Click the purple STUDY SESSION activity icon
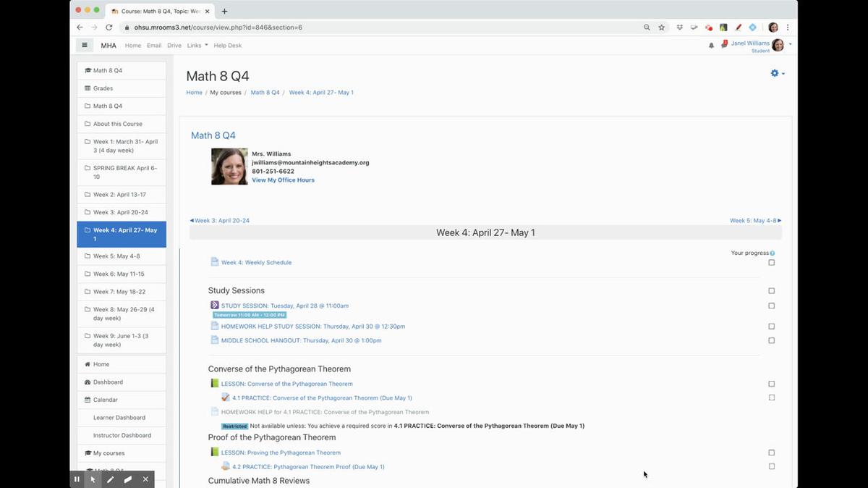This screenshot has width=868, height=488. (214, 306)
